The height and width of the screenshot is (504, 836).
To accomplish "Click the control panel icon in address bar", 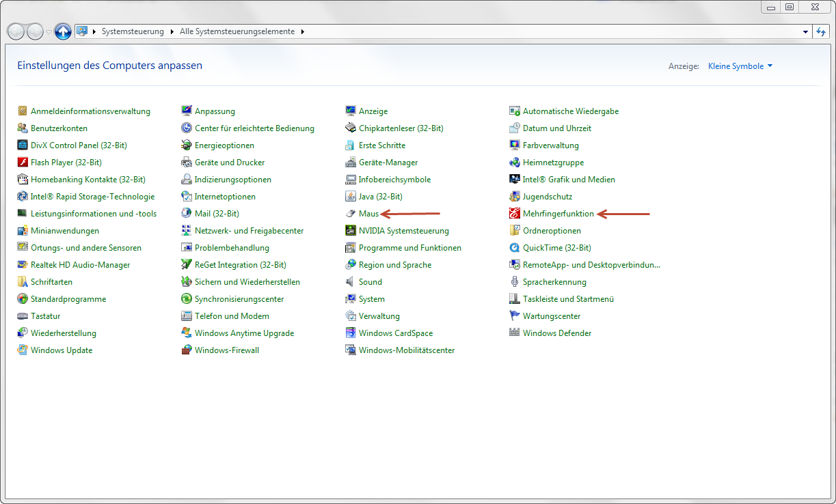I will [82, 31].
